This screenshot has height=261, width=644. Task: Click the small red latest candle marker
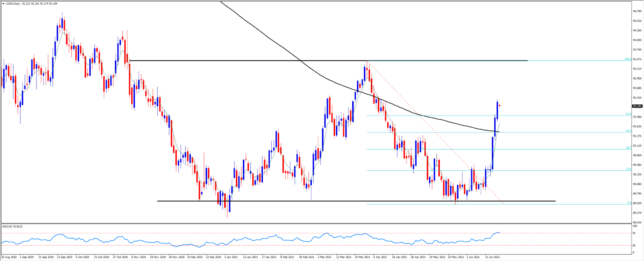[500, 106]
